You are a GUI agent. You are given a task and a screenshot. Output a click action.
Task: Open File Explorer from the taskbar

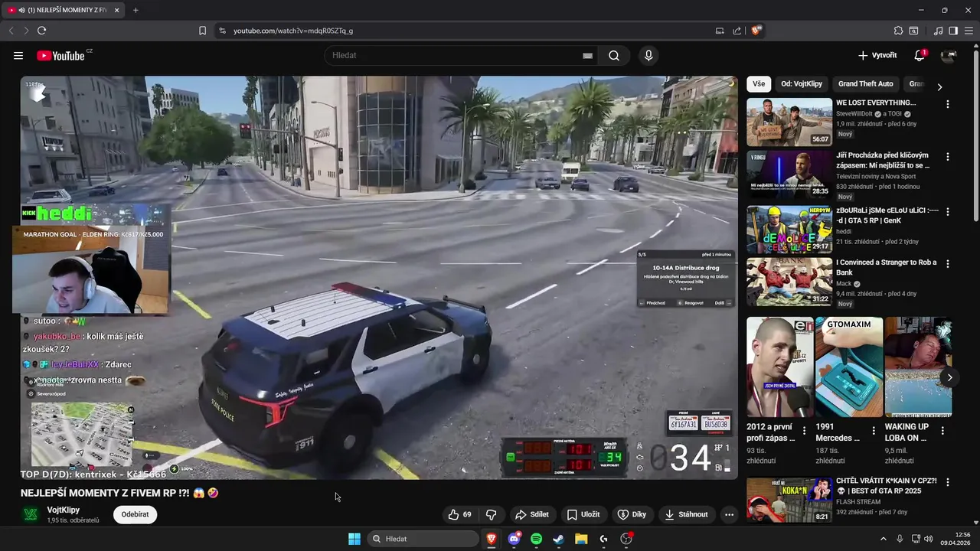point(581,539)
